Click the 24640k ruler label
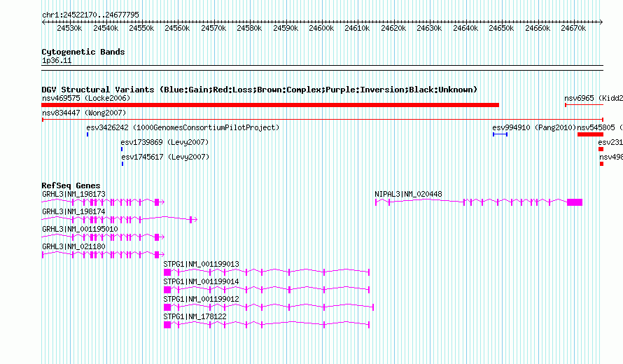The width and height of the screenshot is (623, 364). pos(465,28)
